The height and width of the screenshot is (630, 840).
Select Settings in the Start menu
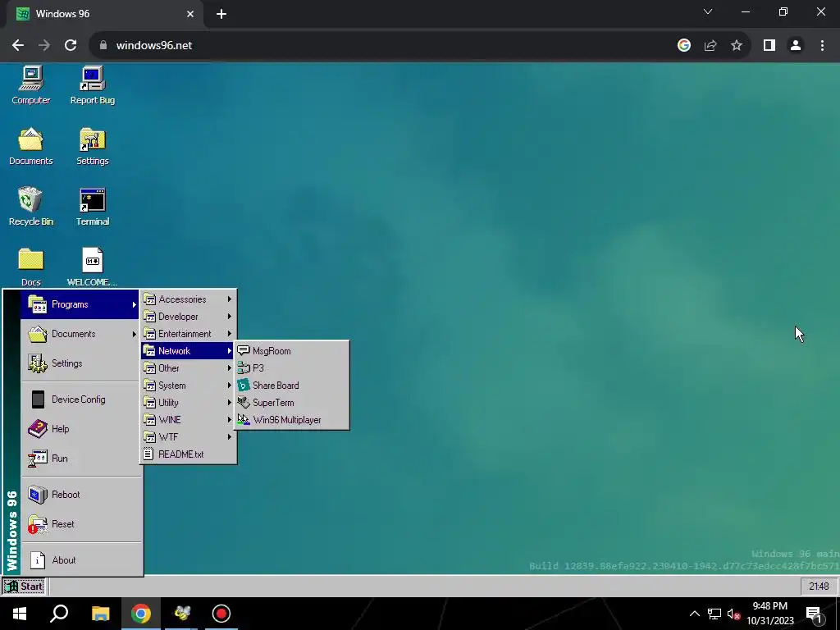[81, 363]
